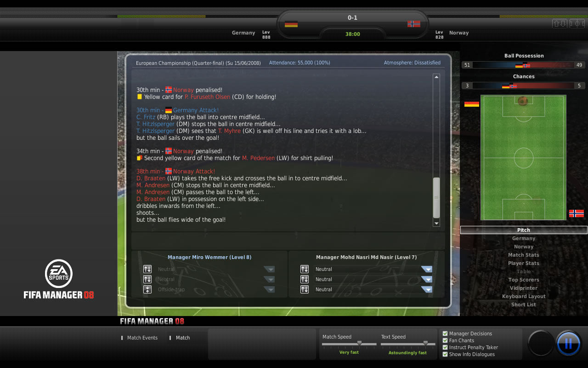Click the Norway flag beside the pitch
The height and width of the screenshot is (368, 588).
577,213
